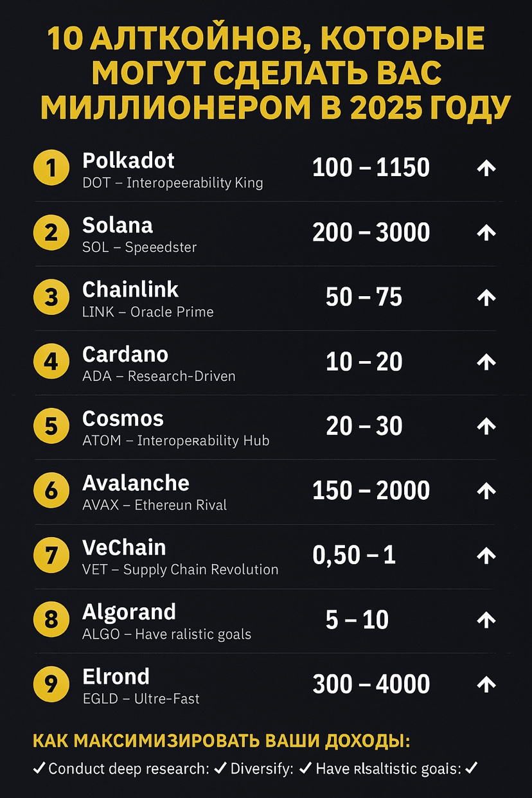Click the up arrow in Elrond row

486,685
